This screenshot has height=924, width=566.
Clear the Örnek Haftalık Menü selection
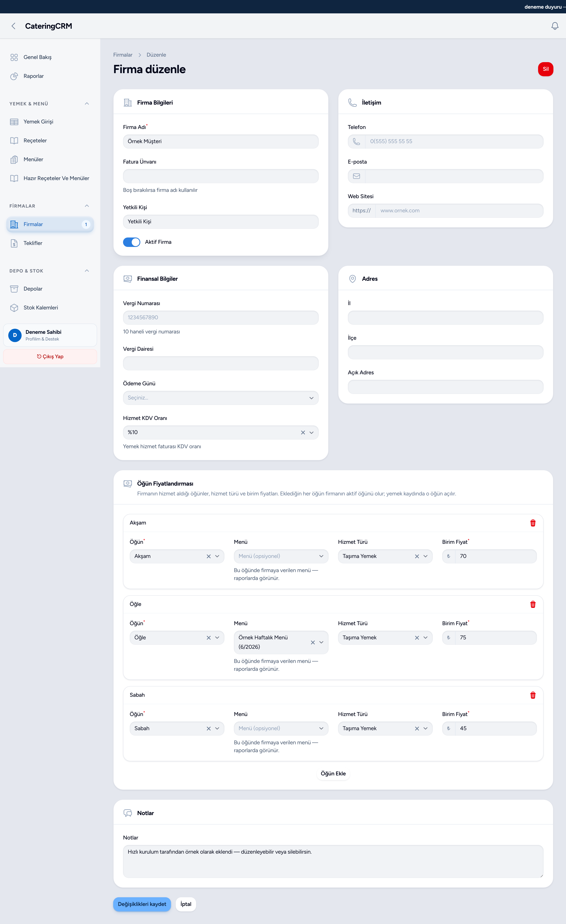pos(313,642)
